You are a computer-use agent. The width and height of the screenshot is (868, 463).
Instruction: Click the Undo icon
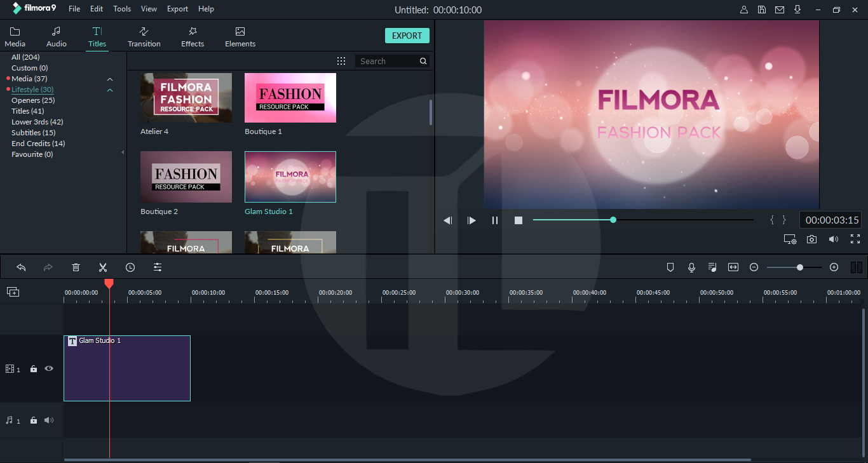[21, 267]
